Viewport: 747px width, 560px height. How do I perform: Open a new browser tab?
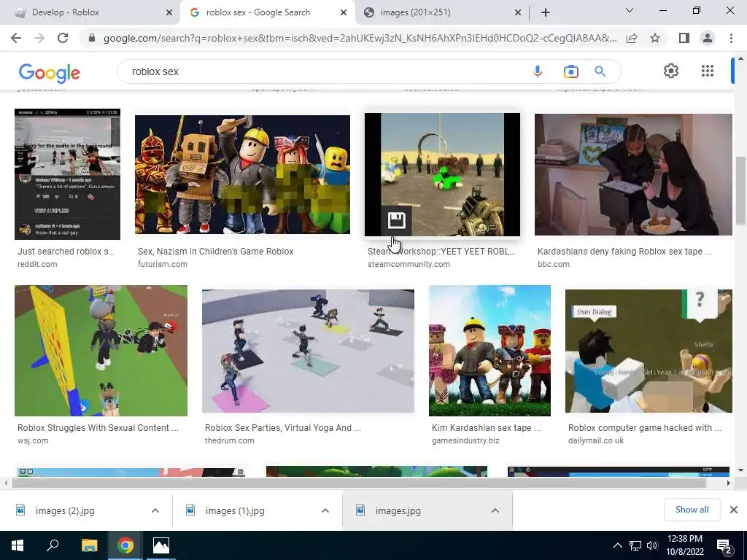(546, 12)
